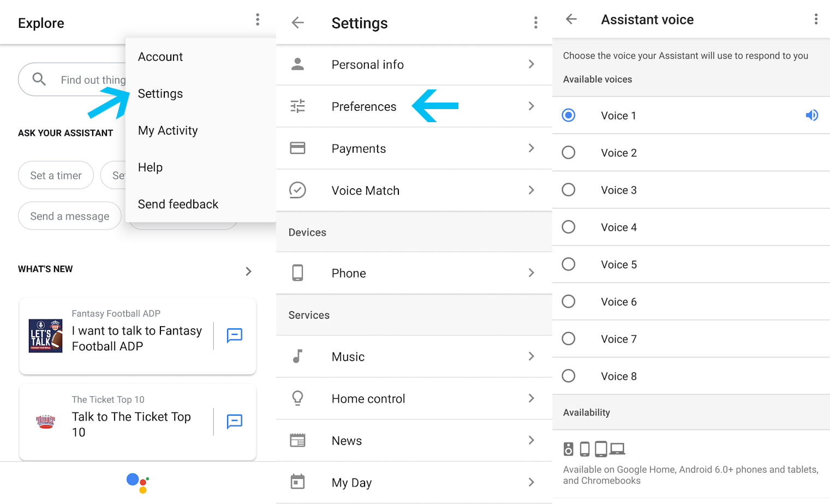Tap the 'Send a message' chip

click(69, 216)
